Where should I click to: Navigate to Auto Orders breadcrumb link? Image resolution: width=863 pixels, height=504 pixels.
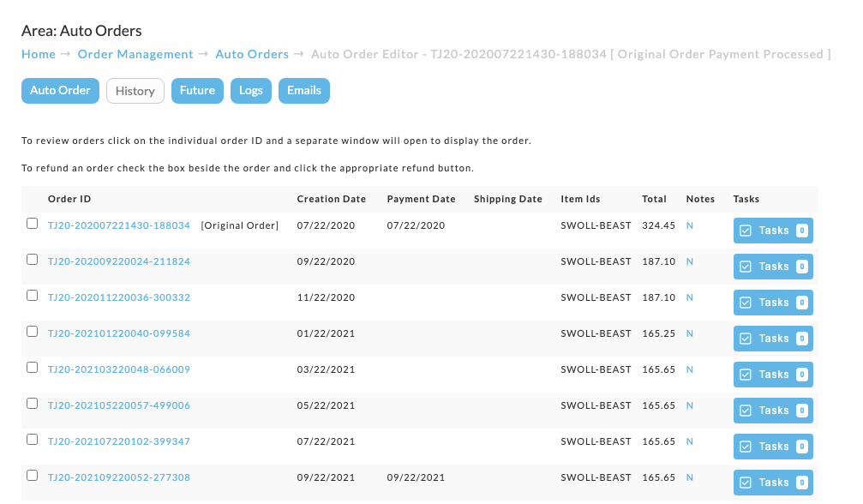click(252, 54)
